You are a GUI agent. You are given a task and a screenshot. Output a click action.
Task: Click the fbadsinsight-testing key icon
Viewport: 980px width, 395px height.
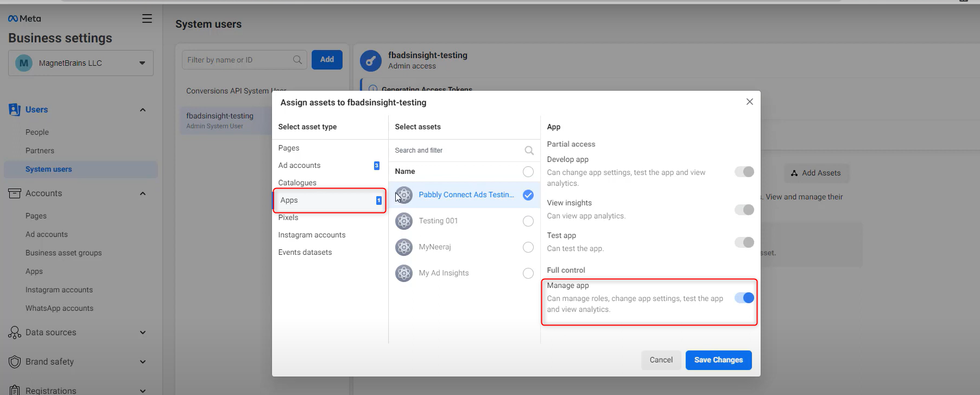point(371,61)
